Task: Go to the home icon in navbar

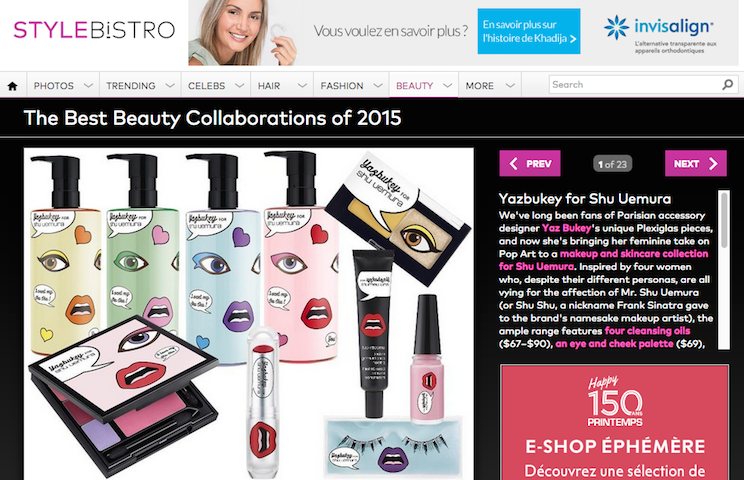Action: [x=13, y=86]
